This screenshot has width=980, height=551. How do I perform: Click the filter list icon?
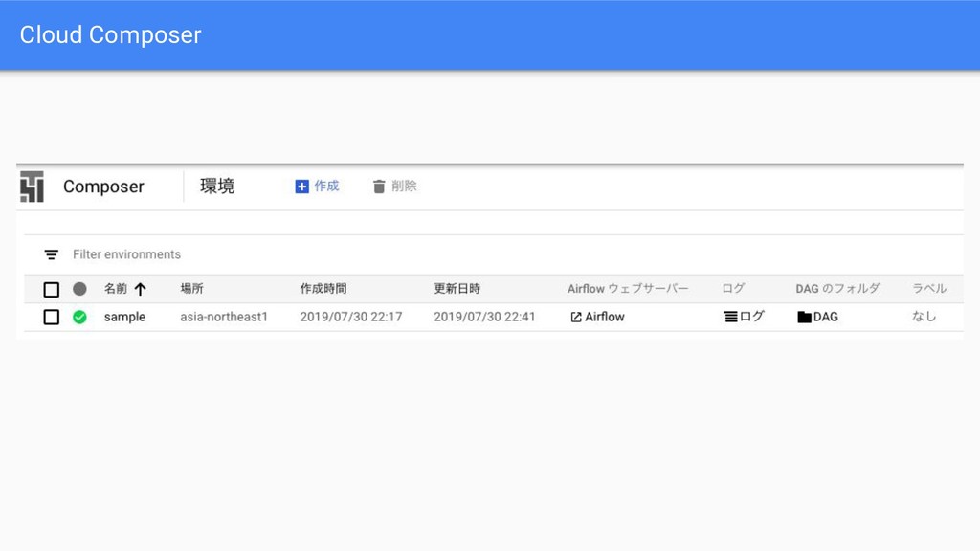pos(52,254)
